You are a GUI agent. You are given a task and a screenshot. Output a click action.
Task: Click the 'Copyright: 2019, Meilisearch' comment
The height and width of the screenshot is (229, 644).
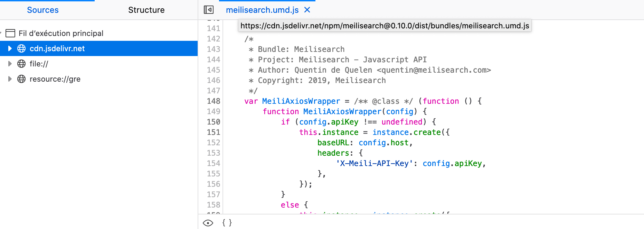tap(317, 80)
